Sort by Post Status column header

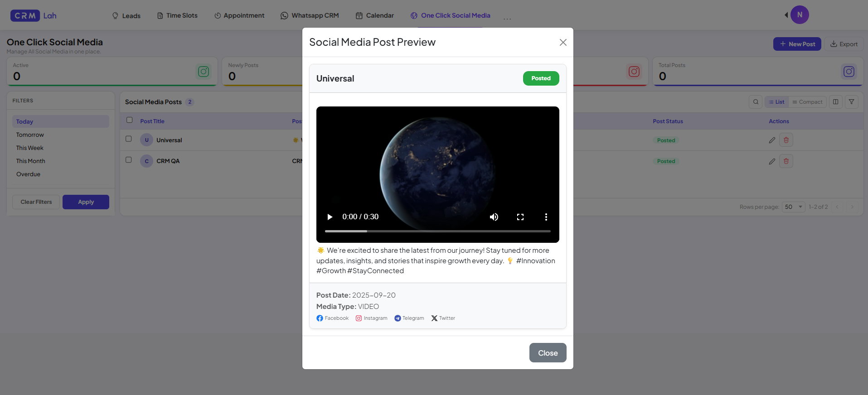668,121
